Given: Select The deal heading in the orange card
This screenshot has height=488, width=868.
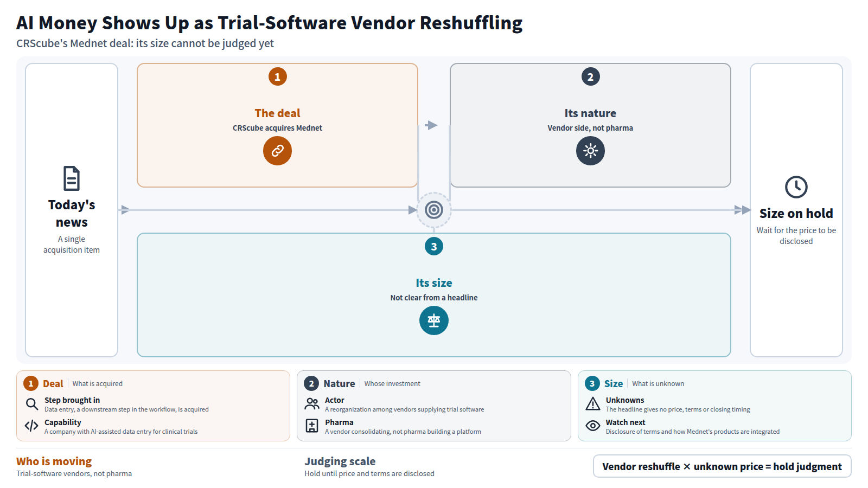Looking at the screenshot, I should 277,113.
